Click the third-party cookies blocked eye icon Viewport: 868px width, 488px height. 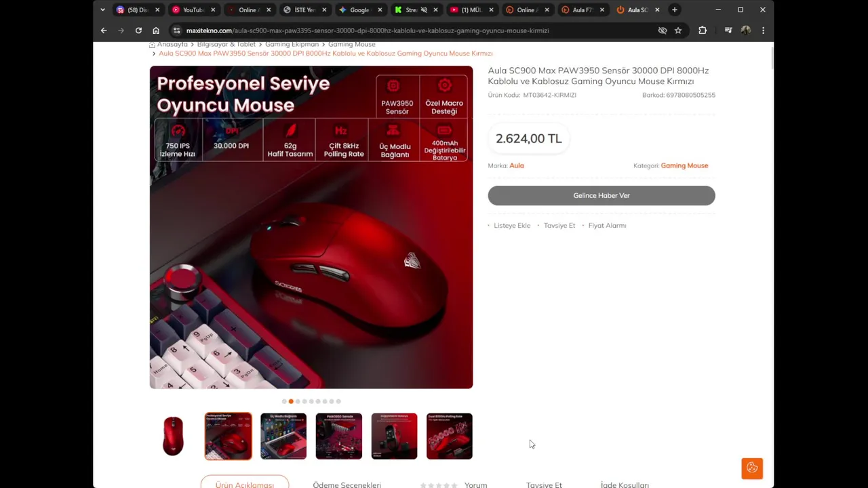click(x=663, y=30)
